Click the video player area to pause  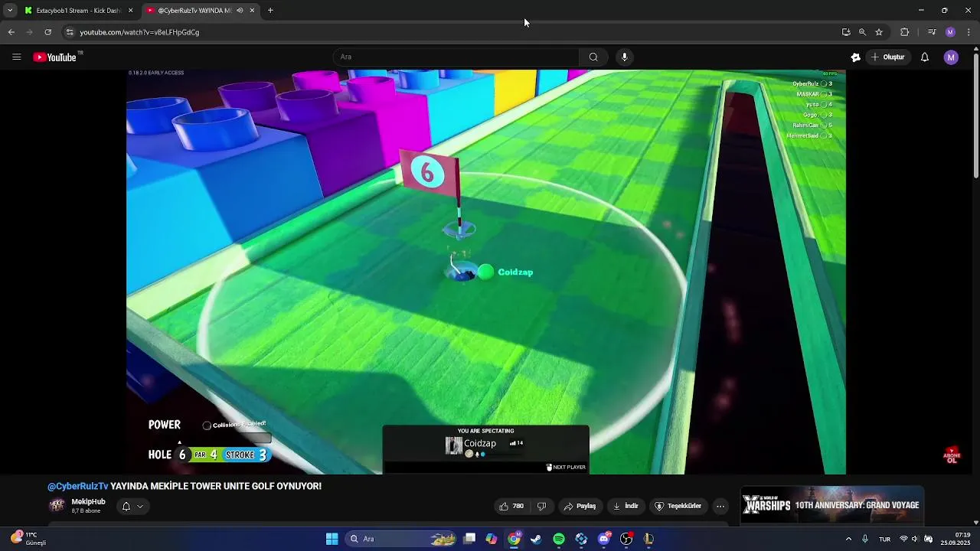click(x=486, y=272)
